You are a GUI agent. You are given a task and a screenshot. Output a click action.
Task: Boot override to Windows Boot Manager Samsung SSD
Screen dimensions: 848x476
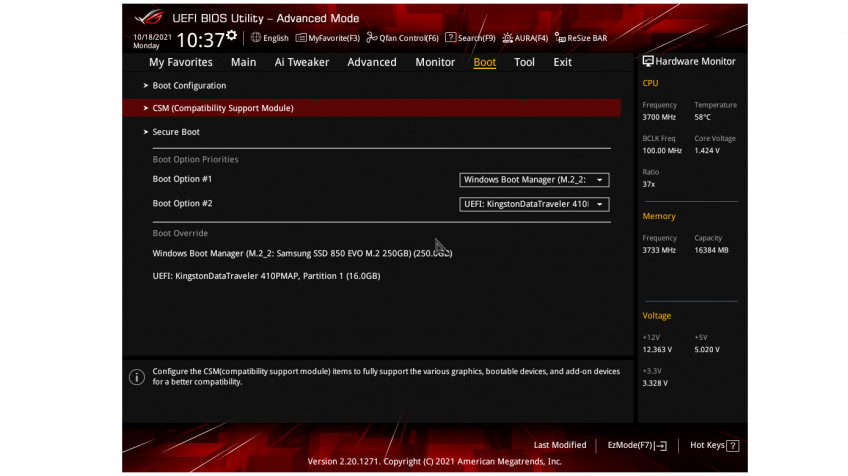point(302,253)
